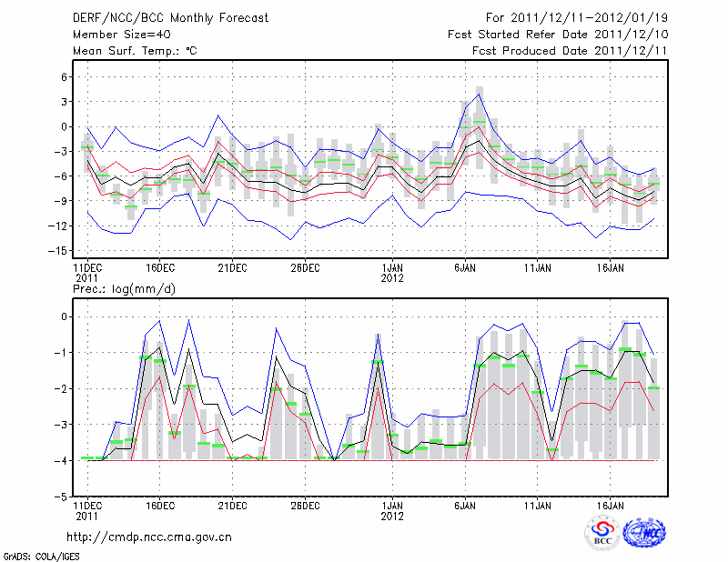Click 16JAN label under the precipitation chart
Image resolution: width=728 pixels, height=562 pixels.
[611, 504]
